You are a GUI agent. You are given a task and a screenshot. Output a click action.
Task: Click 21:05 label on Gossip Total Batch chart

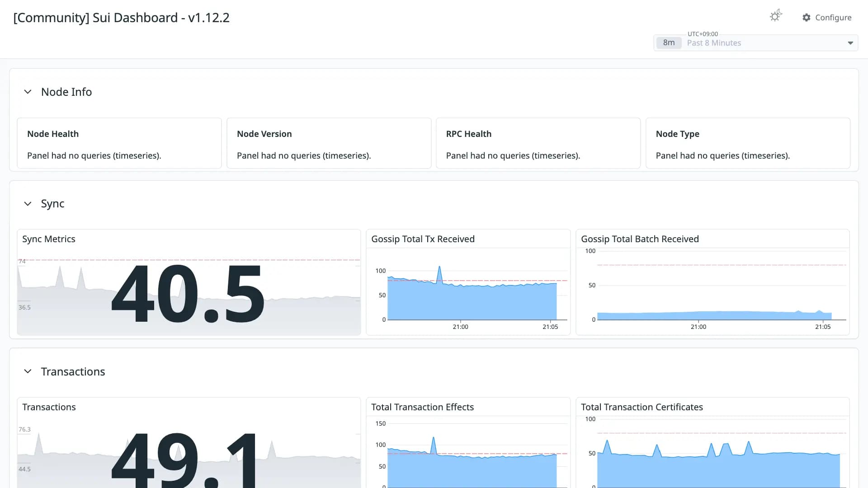tap(823, 327)
